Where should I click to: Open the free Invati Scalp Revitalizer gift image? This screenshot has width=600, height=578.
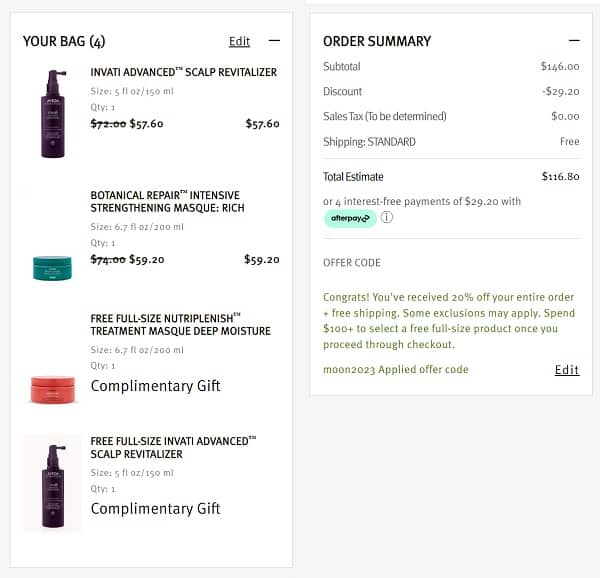53,486
